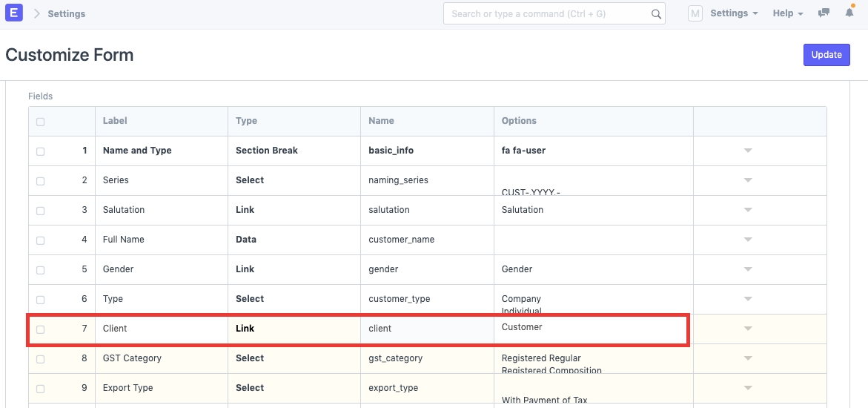The image size is (868, 408).
Task: Tick the select-all checkbox in table header
Action: click(40, 122)
